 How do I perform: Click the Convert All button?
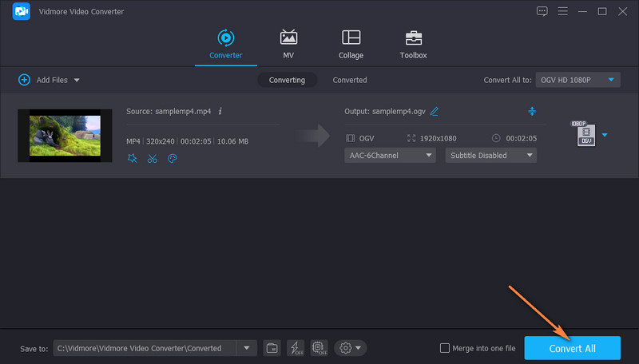(572, 348)
